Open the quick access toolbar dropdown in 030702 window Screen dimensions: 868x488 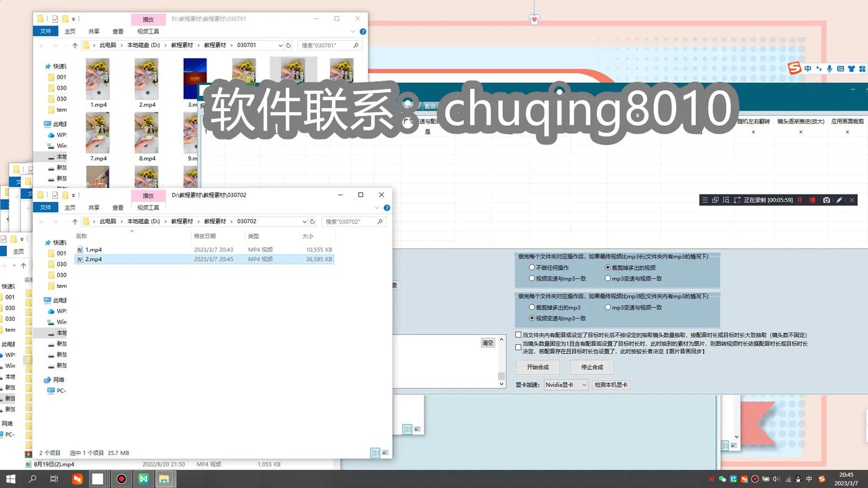(x=73, y=195)
